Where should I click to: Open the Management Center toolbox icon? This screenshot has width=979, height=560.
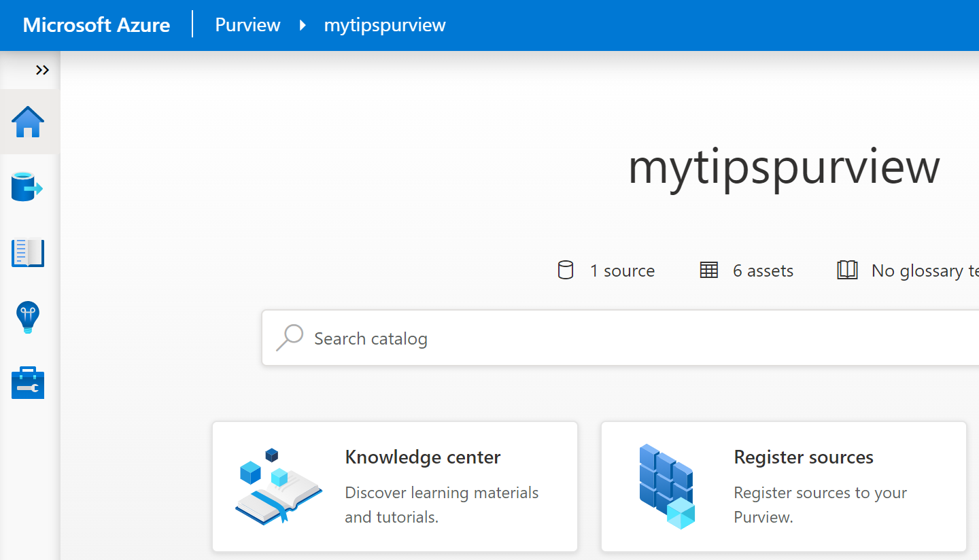(28, 383)
